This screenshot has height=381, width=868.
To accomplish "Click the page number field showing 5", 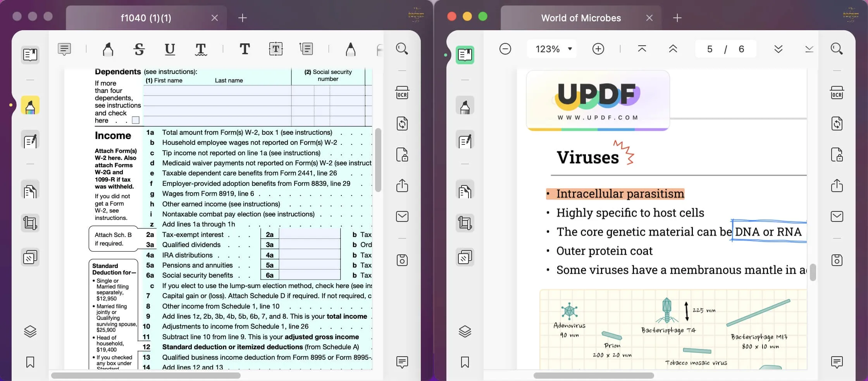I will [x=710, y=49].
